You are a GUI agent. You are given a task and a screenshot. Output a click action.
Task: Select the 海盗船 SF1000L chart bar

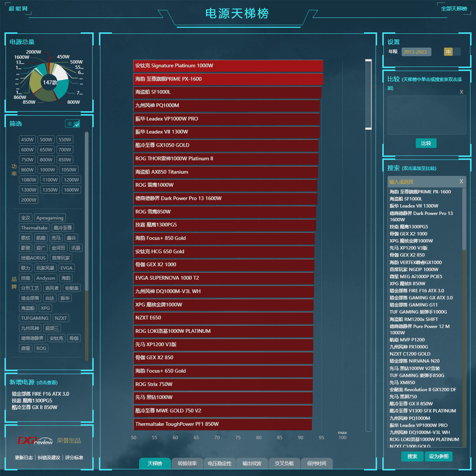click(x=227, y=92)
